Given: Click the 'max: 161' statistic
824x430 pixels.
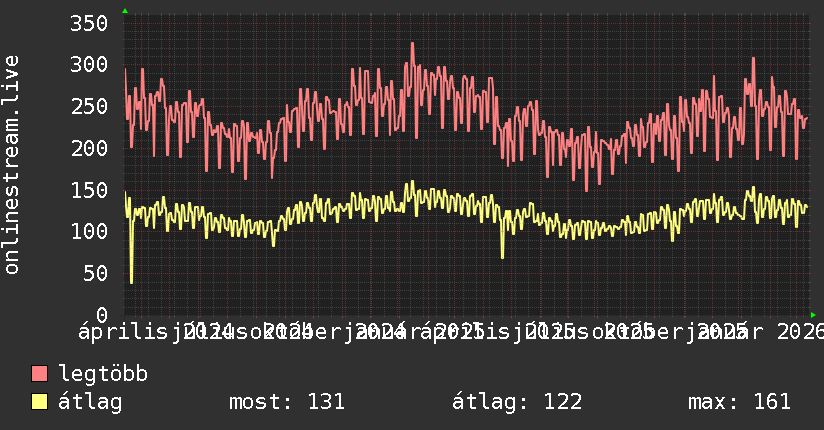Looking at the screenshot, I should point(739,402).
